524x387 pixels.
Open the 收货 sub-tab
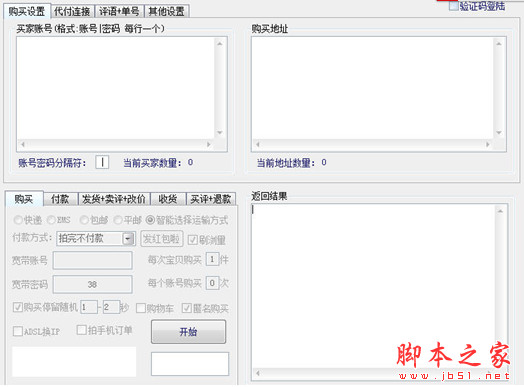coord(168,199)
